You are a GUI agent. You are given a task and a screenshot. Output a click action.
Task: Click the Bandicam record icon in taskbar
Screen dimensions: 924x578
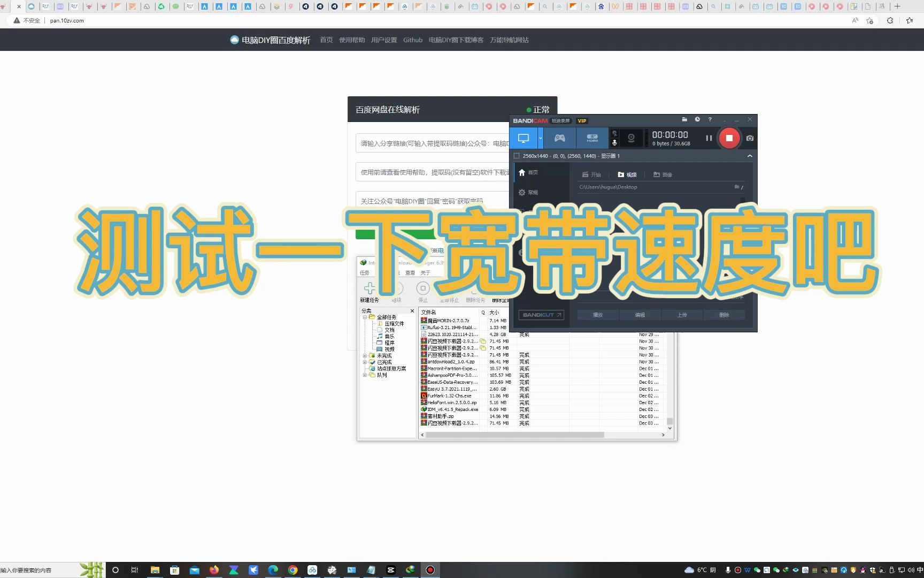430,570
